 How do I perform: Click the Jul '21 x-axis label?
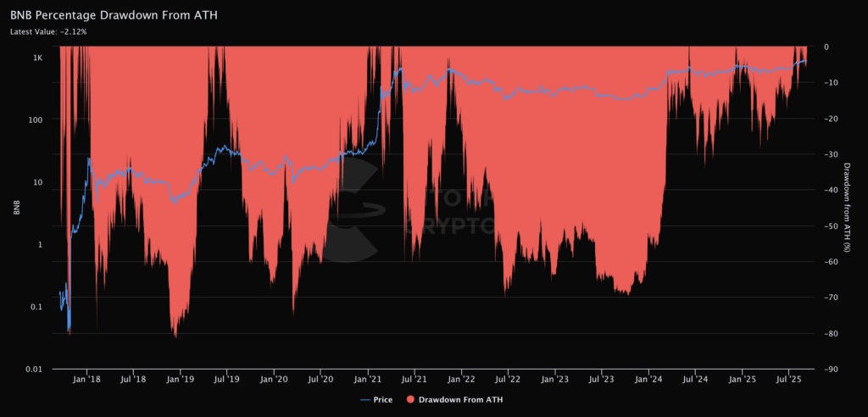coord(414,379)
